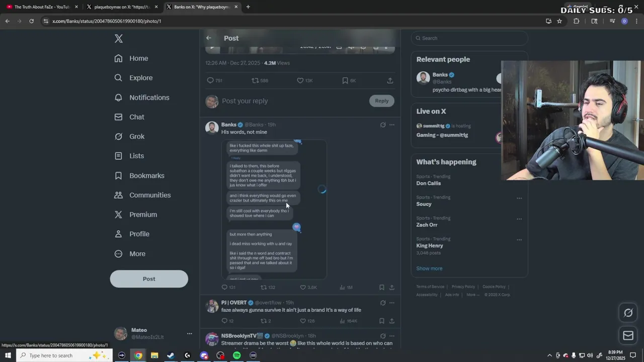The width and height of the screenshot is (644, 362).
Task: Open Communities in the sidebar
Action: click(x=142, y=195)
